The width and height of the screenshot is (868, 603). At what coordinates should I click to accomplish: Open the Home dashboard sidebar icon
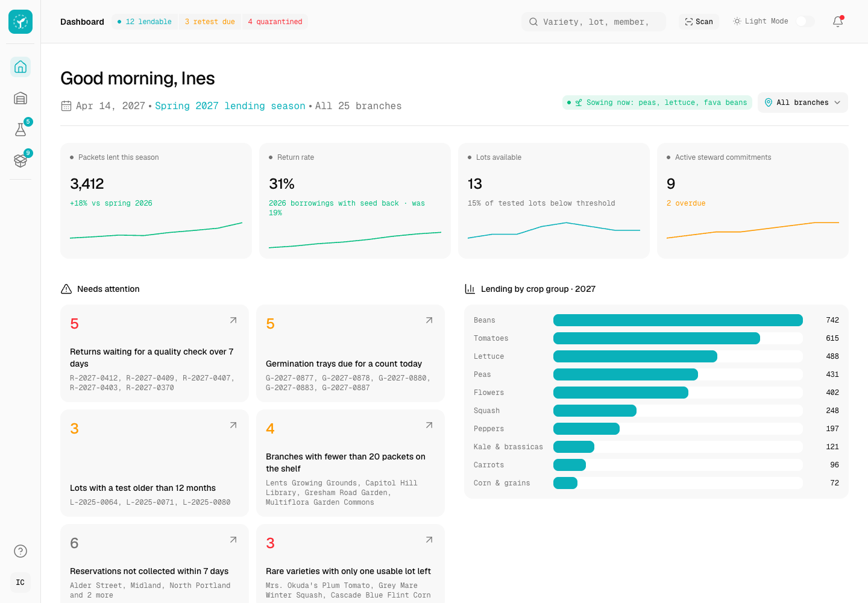pos(20,67)
